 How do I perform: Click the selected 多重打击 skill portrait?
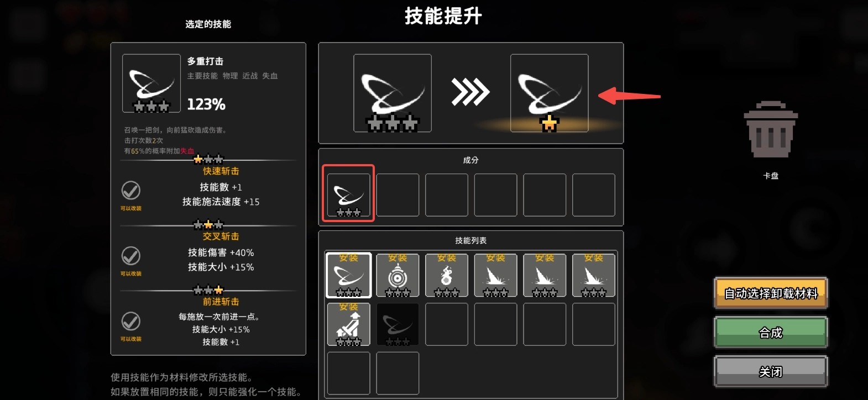point(151,83)
